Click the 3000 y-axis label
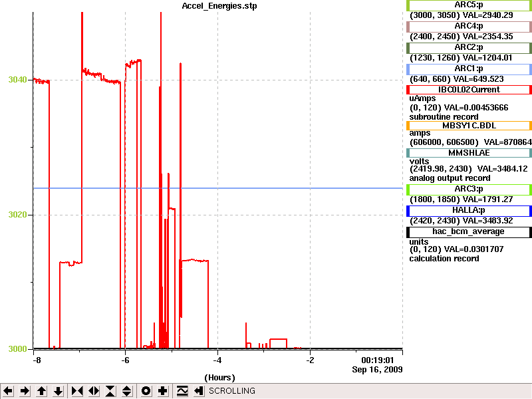This screenshot has height=399, width=532. click(18, 348)
